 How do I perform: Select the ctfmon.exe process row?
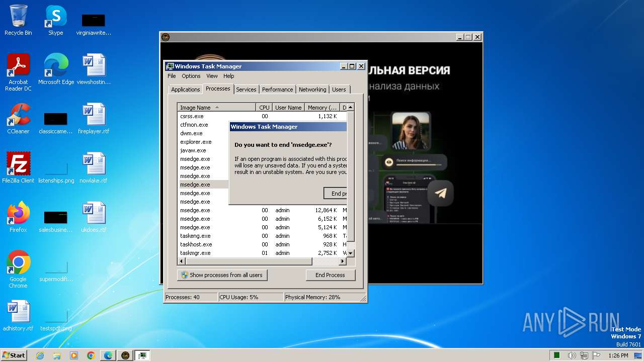[204, 125]
